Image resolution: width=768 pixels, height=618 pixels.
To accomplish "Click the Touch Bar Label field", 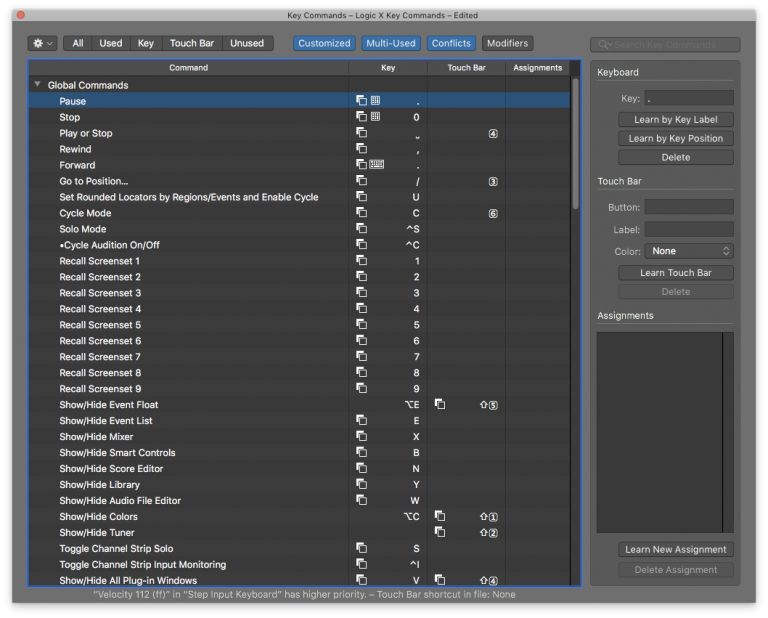I will click(689, 230).
